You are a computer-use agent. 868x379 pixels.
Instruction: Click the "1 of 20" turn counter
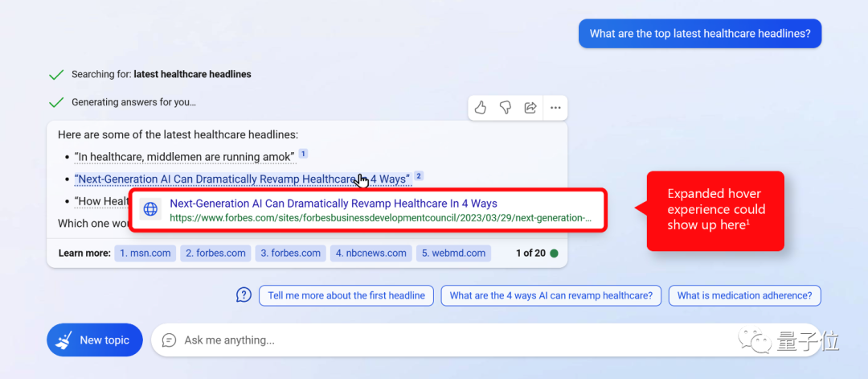531,253
